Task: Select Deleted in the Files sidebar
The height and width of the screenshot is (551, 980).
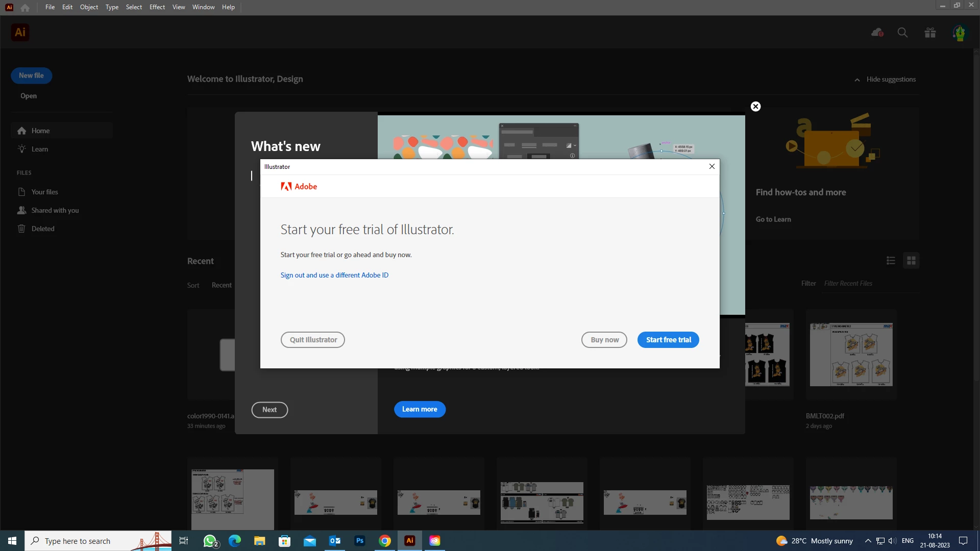Action: pos(43,229)
